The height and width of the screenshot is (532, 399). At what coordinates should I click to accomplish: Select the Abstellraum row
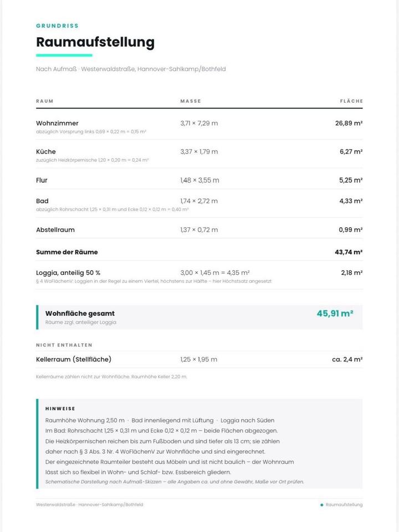click(x=199, y=229)
